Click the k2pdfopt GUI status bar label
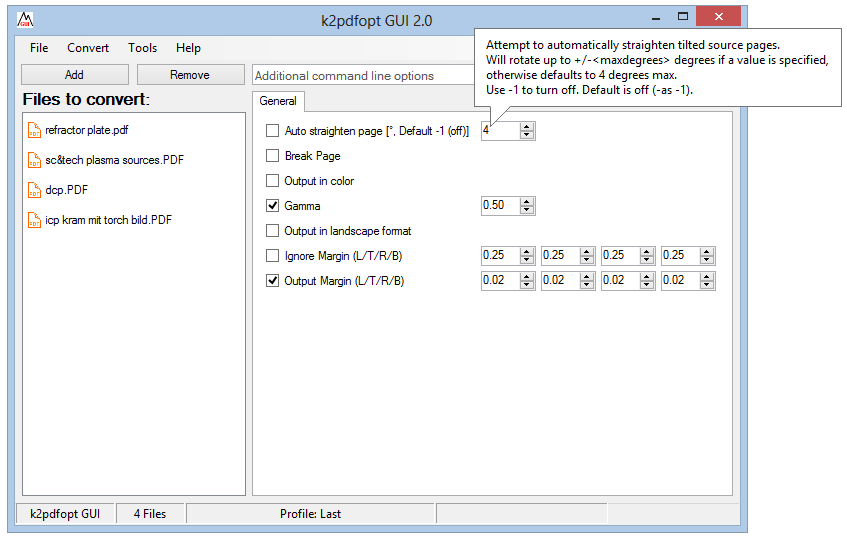Image resolution: width=847 pixels, height=537 pixels. 65,514
